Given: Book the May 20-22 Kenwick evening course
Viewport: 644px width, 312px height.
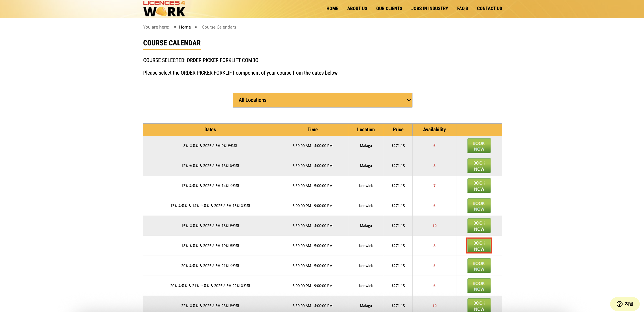Looking at the screenshot, I should point(479,286).
